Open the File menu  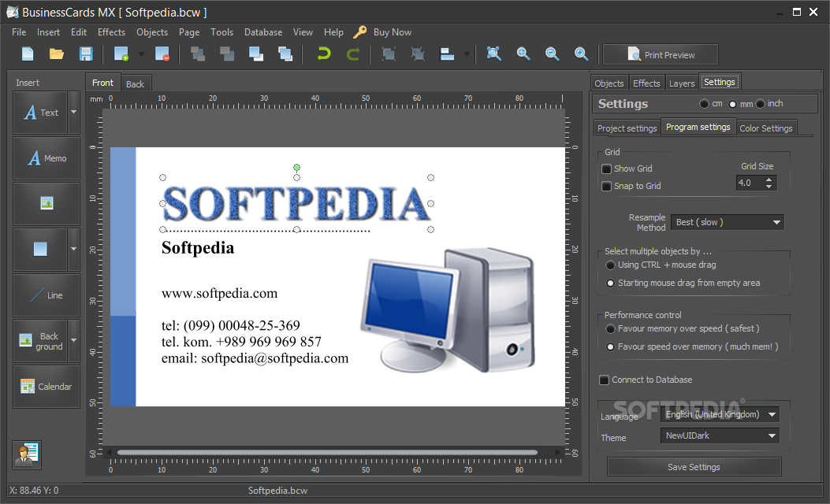click(x=19, y=32)
